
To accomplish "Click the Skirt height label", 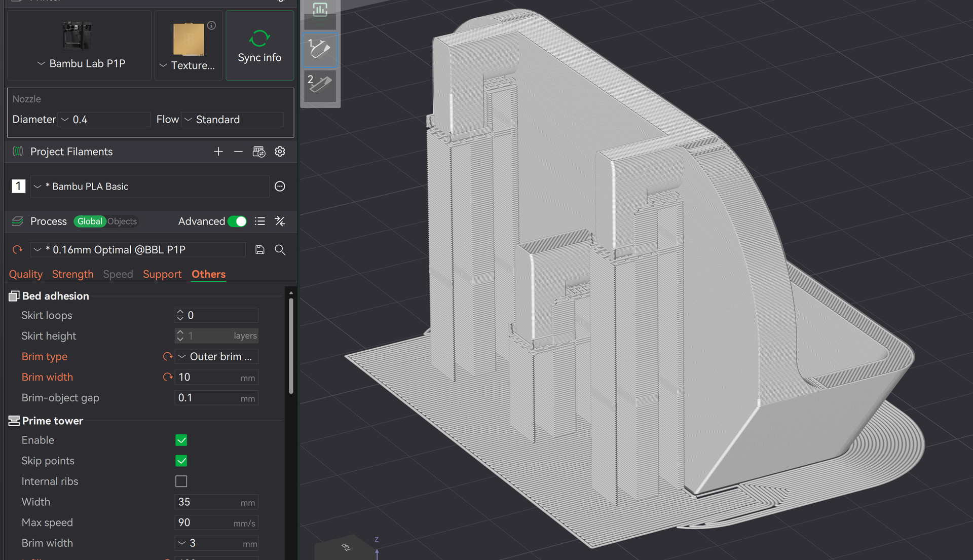I will click(49, 336).
